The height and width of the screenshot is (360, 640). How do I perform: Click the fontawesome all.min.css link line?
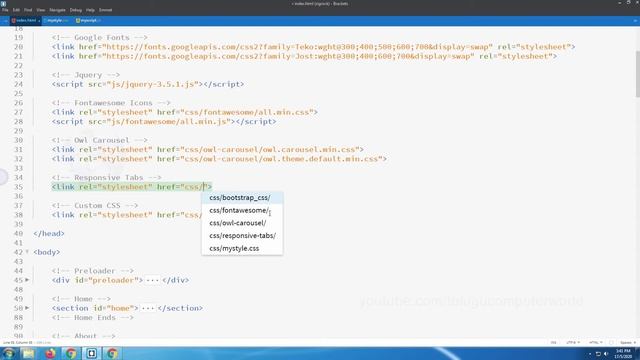(x=184, y=112)
